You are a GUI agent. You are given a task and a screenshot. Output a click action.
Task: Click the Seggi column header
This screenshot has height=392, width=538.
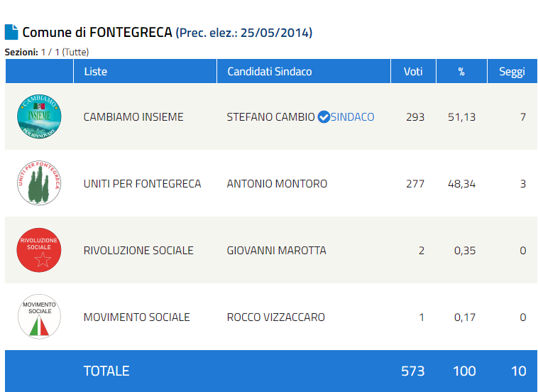coord(512,71)
